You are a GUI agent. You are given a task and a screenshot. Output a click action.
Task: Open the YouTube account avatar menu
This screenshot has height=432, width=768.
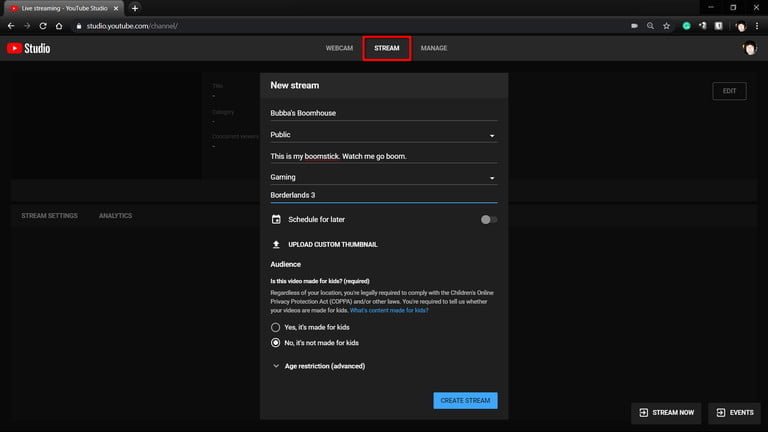[x=749, y=48]
